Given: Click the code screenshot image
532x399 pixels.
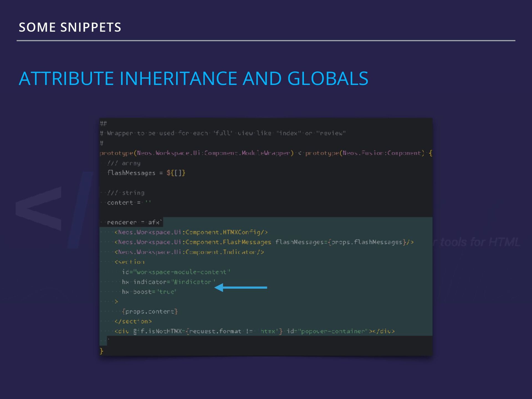Looking at the screenshot, I should point(266,237).
